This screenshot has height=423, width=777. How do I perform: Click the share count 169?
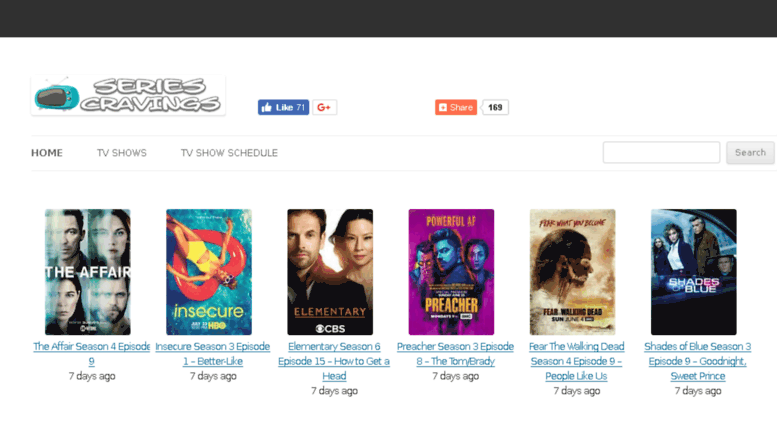495,107
